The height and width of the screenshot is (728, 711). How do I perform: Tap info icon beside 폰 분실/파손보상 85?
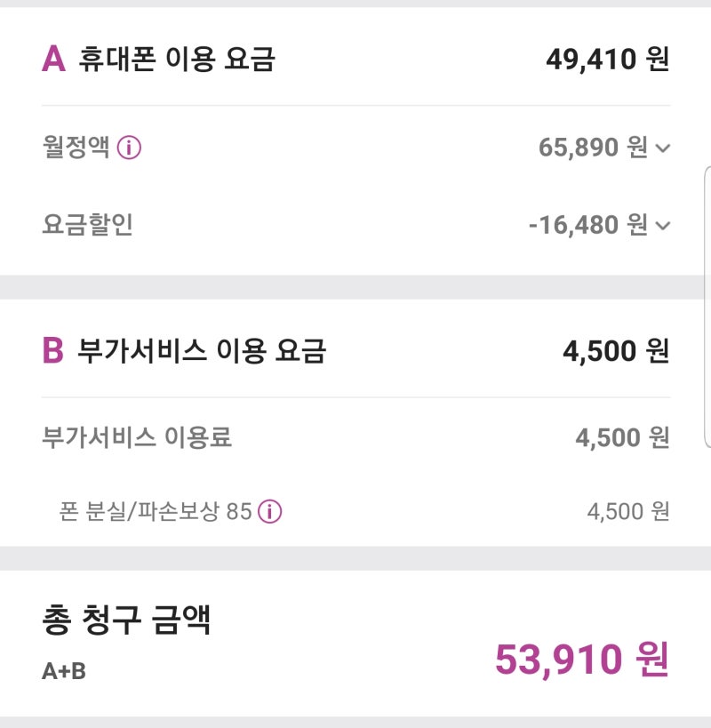pos(269,512)
